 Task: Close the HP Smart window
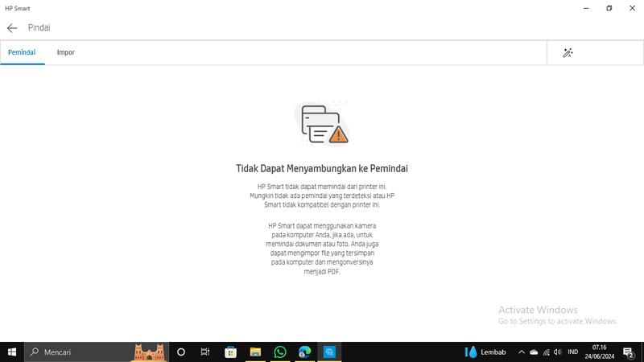click(632, 8)
